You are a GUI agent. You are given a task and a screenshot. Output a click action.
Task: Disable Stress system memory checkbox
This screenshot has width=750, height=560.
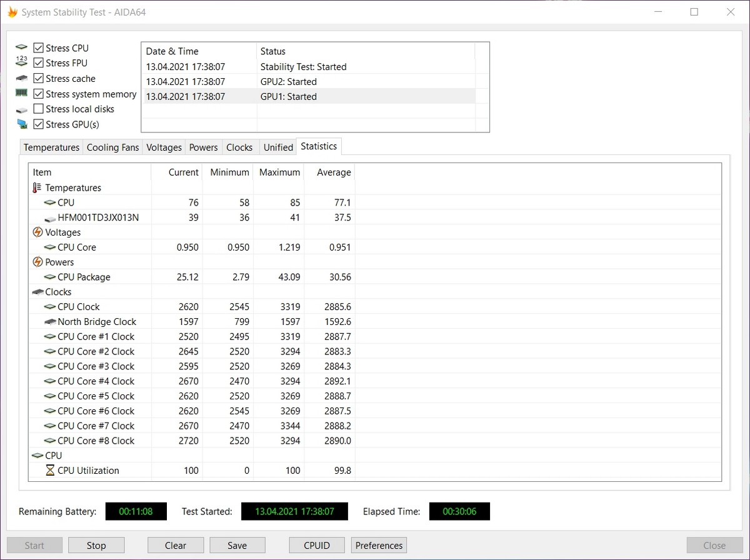click(x=38, y=94)
